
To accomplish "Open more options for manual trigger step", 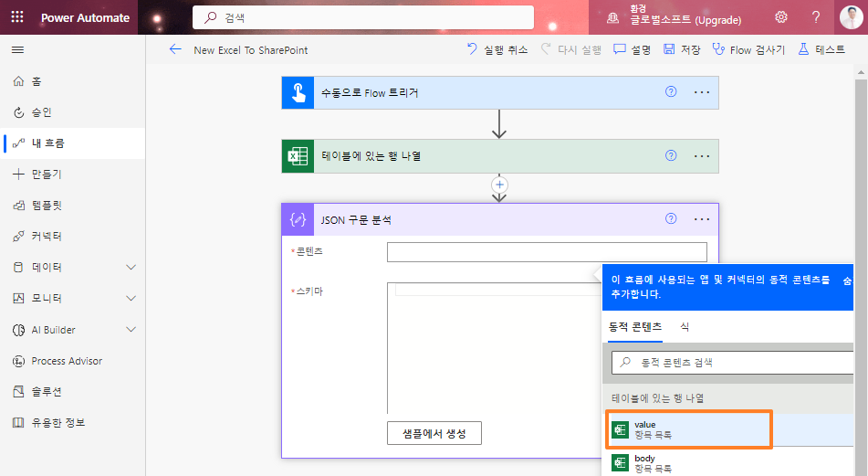I will pyautogui.click(x=702, y=92).
